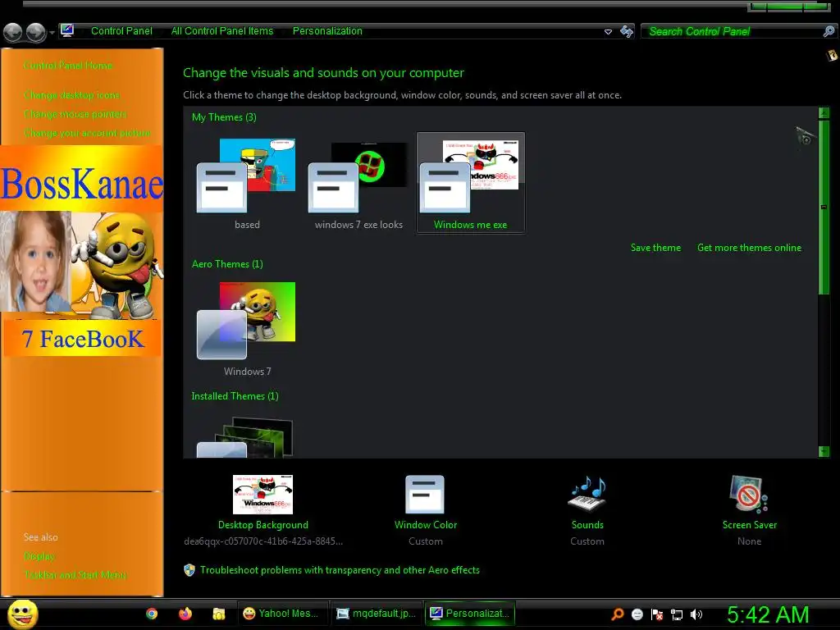The width and height of the screenshot is (840, 630).
Task: Click the search magnifier icon
Action: (x=829, y=32)
